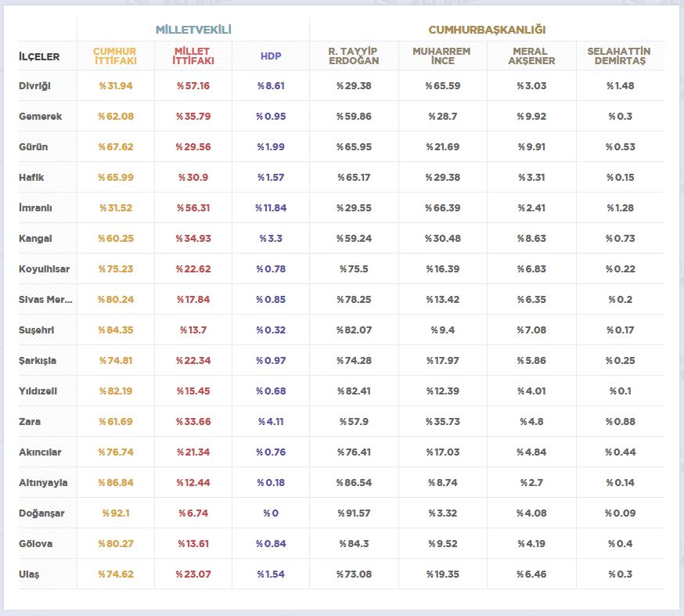Click the İLÇELER column header

point(39,56)
